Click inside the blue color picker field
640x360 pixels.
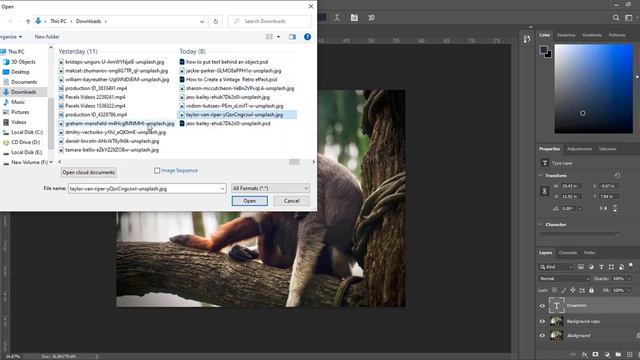pyautogui.click(x=593, y=89)
